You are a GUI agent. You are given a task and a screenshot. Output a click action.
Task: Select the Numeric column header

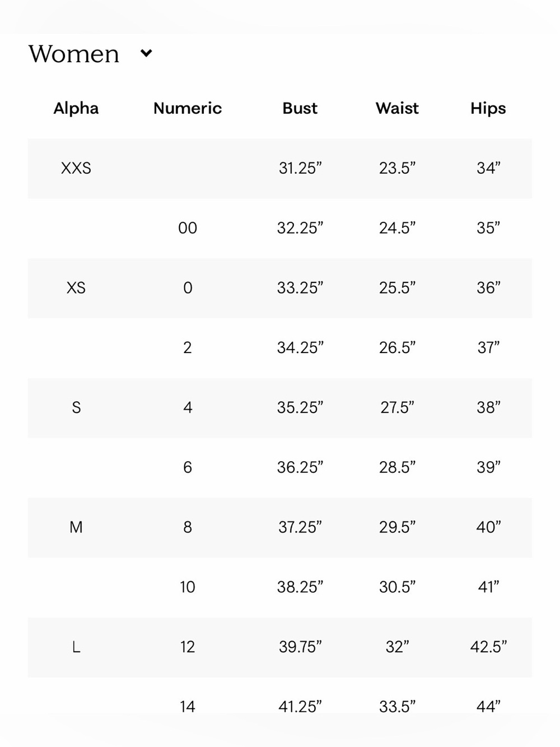188,108
